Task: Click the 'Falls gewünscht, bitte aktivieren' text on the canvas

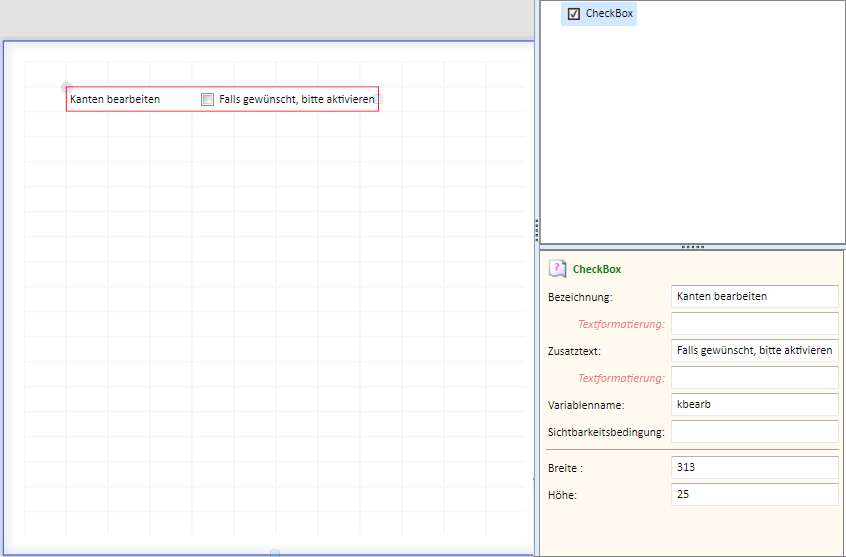Action: (x=297, y=99)
